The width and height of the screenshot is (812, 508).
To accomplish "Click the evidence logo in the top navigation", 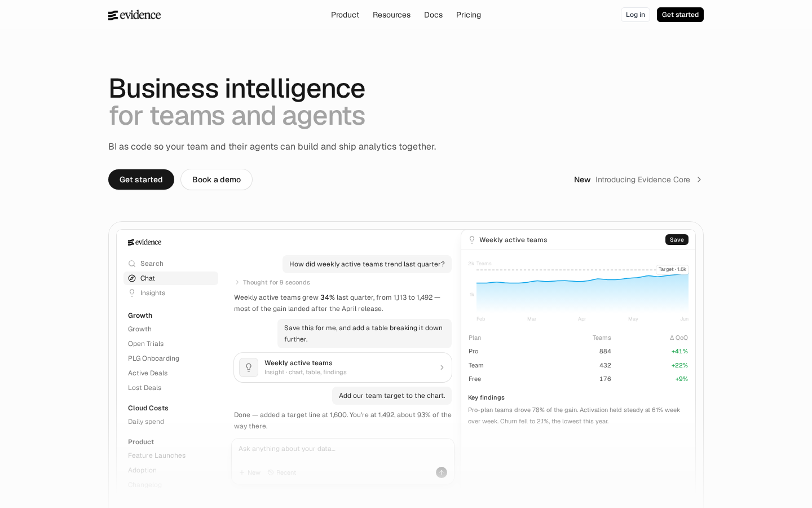I will tap(134, 15).
